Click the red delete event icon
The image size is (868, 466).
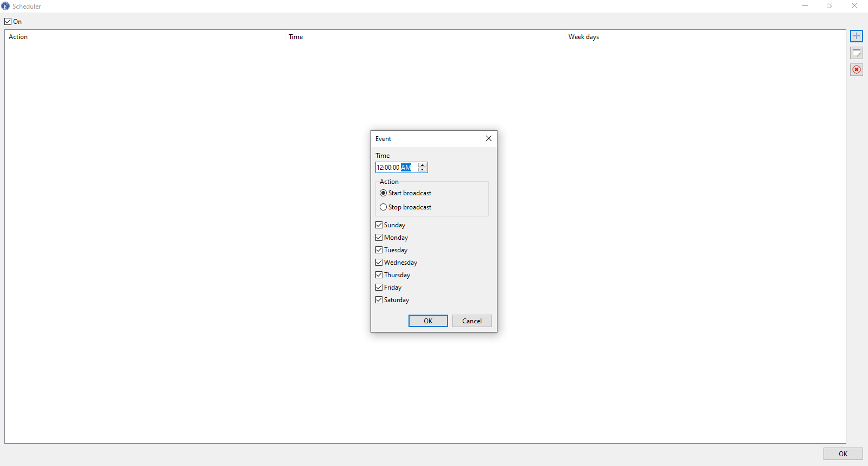[857, 69]
